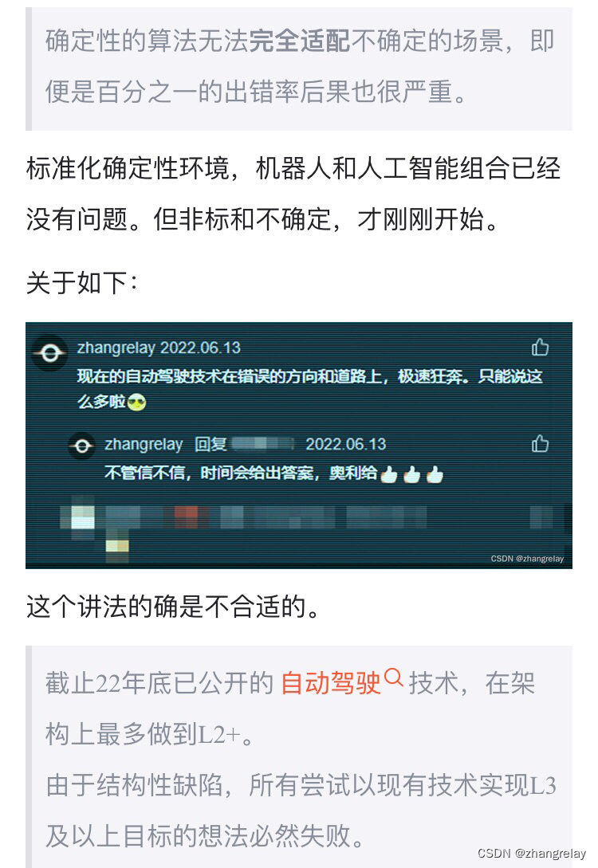Open the reply author's small avatar
The height and width of the screenshot is (868, 598).
[82, 446]
